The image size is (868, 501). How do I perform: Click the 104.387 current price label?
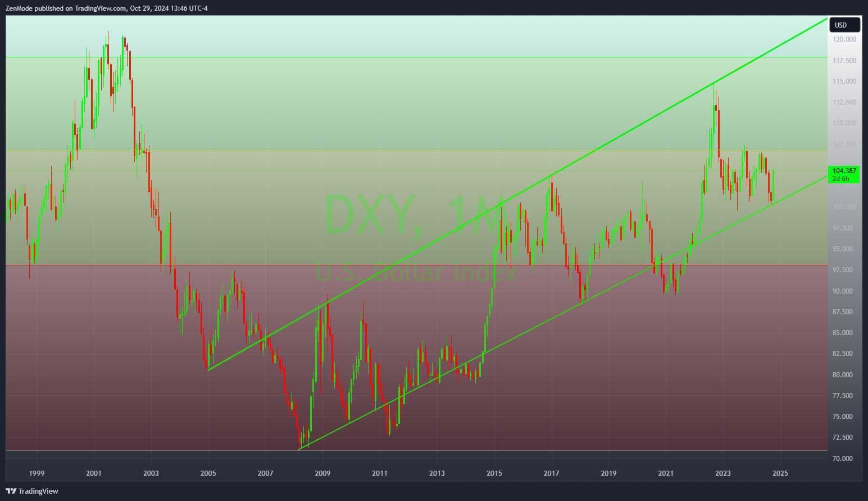[844, 170]
